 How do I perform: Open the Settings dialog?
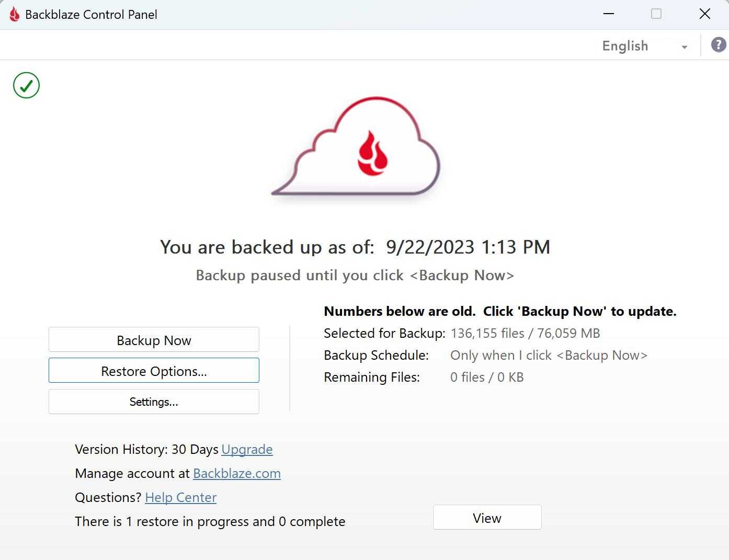tap(154, 402)
